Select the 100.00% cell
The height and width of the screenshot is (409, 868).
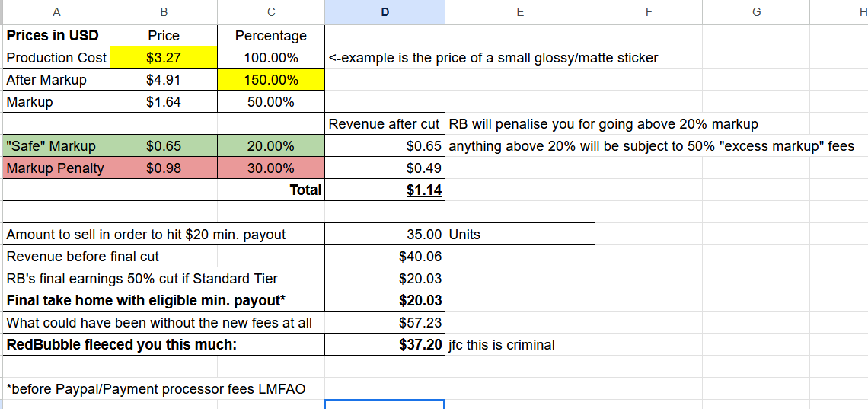click(x=271, y=58)
